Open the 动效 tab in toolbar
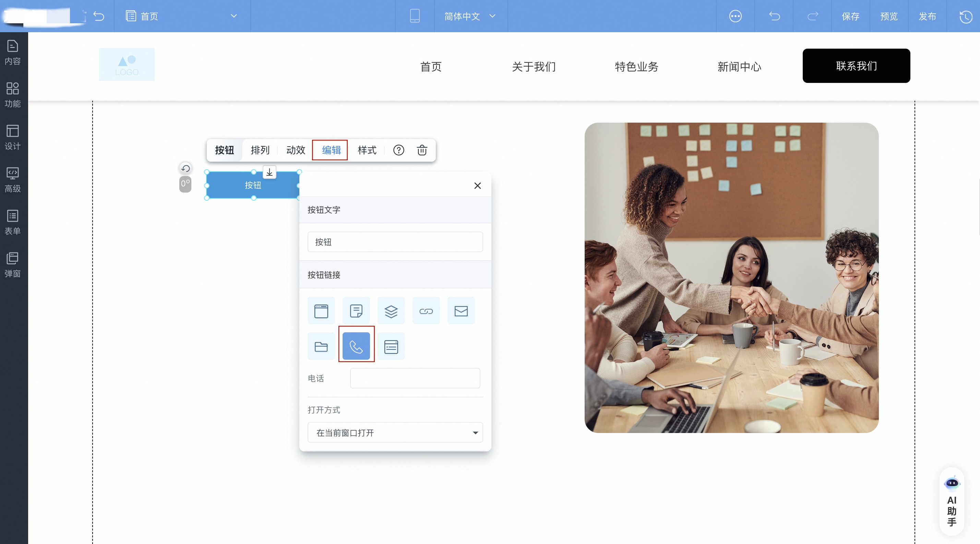The image size is (980, 544). (295, 150)
